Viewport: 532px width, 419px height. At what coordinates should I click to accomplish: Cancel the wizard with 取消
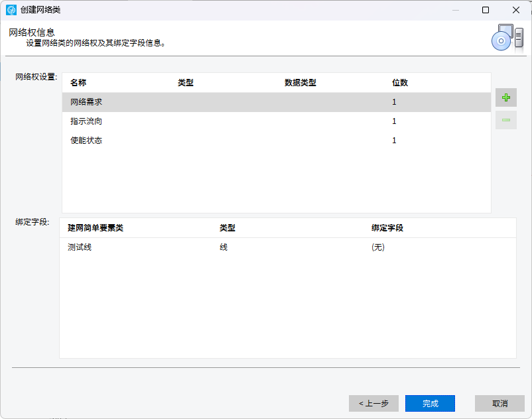(499, 403)
